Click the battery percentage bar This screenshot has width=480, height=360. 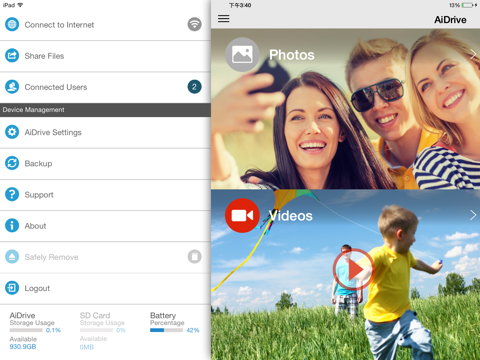coord(166,330)
